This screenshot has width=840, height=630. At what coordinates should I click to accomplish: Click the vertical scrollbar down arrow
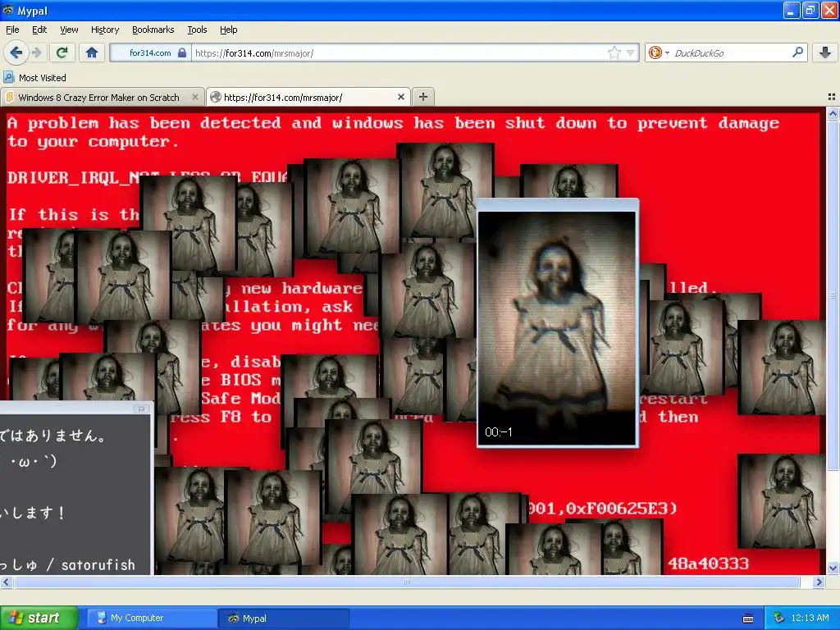pyautogui.click(x=833, y=568)
